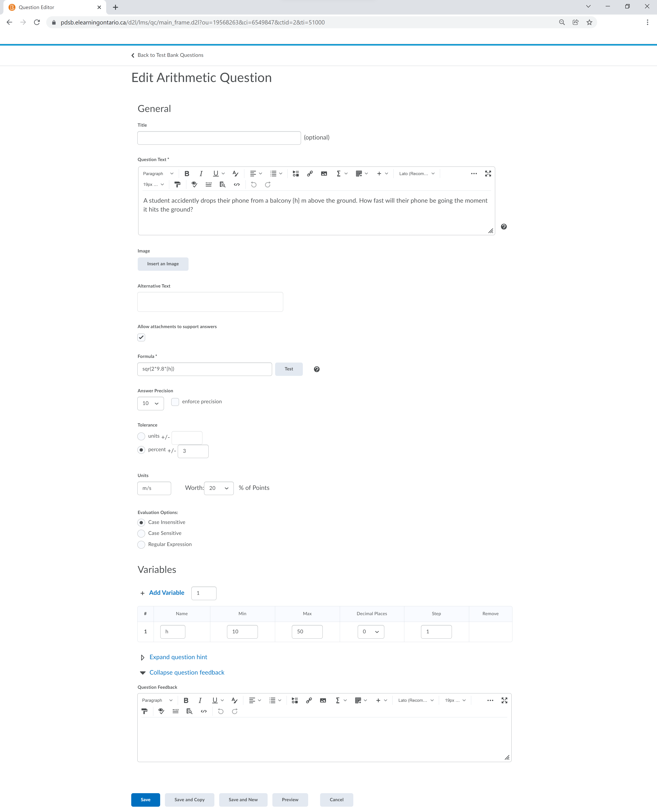Insert a quicklink in Question Text editor
The image size is (657, 812).
(310, 173)
